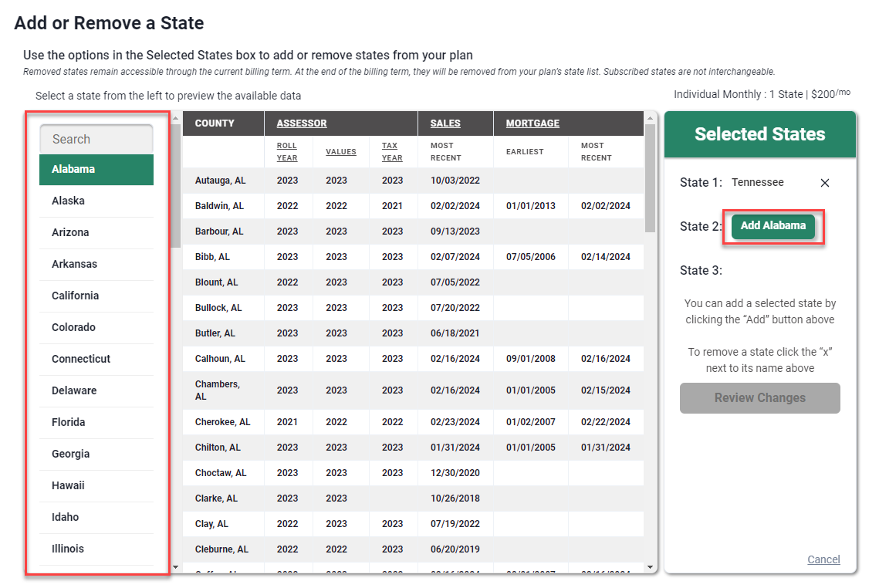Click the Cancel link

point(823,559)
